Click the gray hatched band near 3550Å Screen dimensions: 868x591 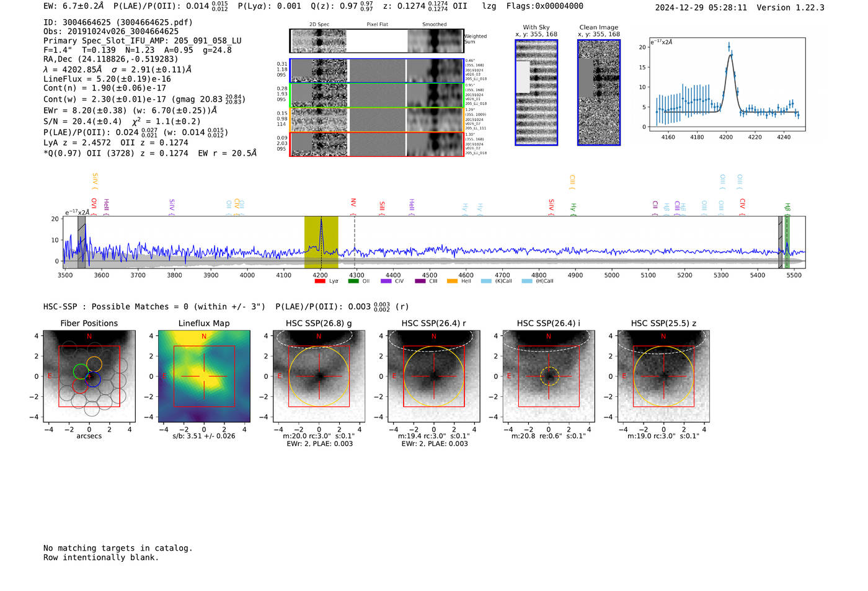[81, 242]
